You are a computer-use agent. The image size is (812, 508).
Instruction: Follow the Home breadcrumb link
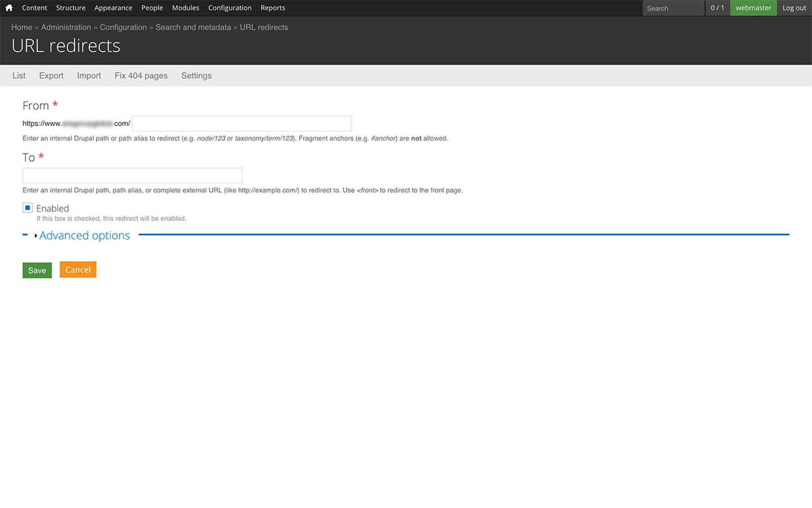coord(22,27)
